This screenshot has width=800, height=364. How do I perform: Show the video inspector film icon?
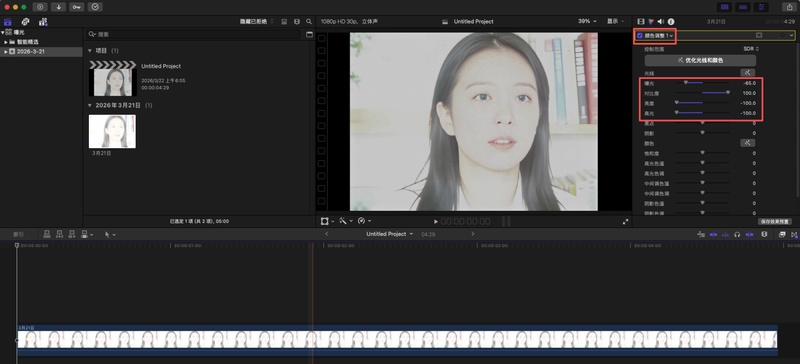click(x=641, y=21)
